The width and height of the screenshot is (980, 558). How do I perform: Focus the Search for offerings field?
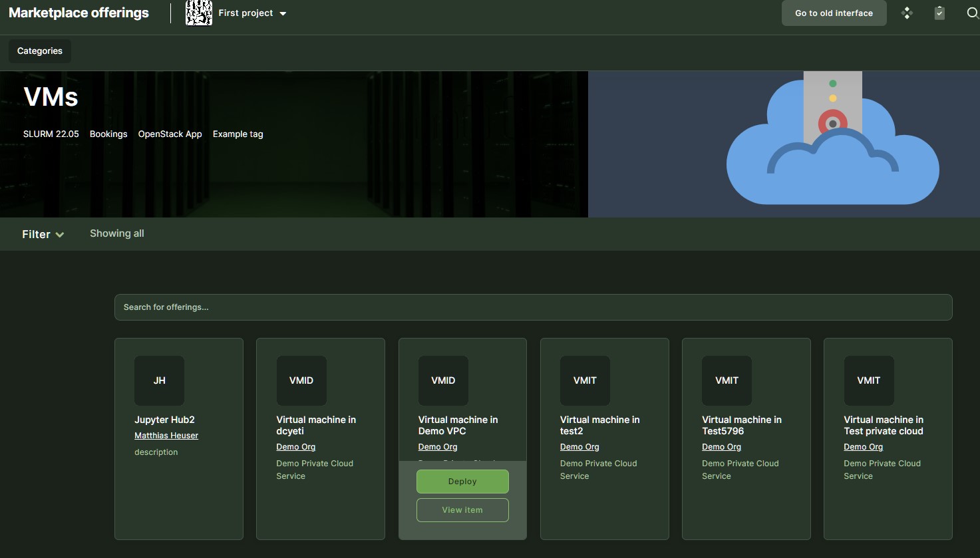(533, 307)
